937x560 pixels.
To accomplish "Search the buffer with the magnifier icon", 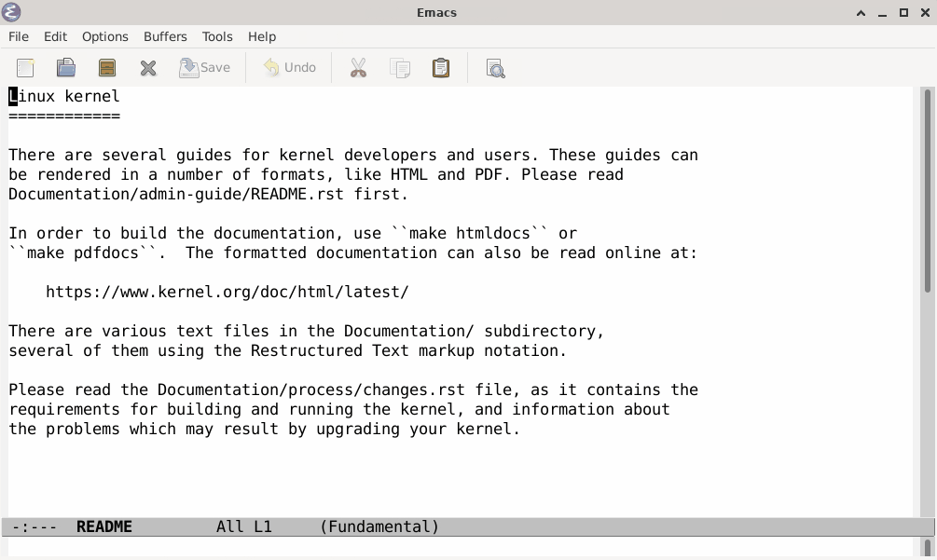I will 495,67.
